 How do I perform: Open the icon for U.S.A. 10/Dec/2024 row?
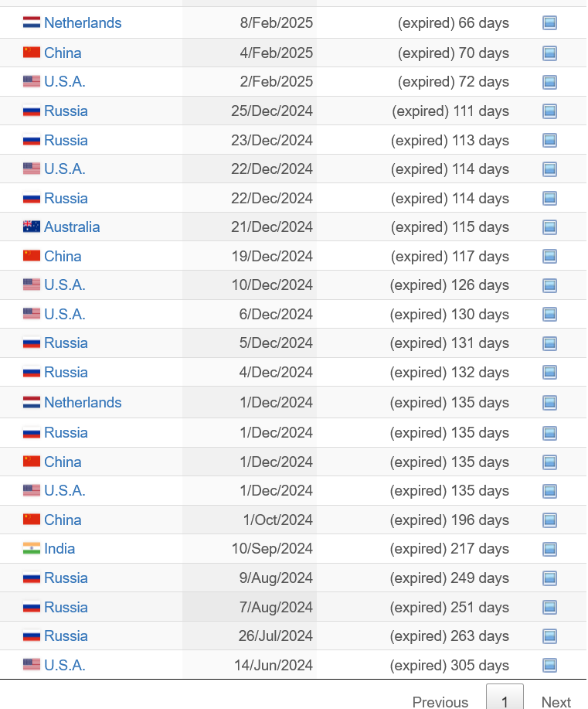click(549, 285)
